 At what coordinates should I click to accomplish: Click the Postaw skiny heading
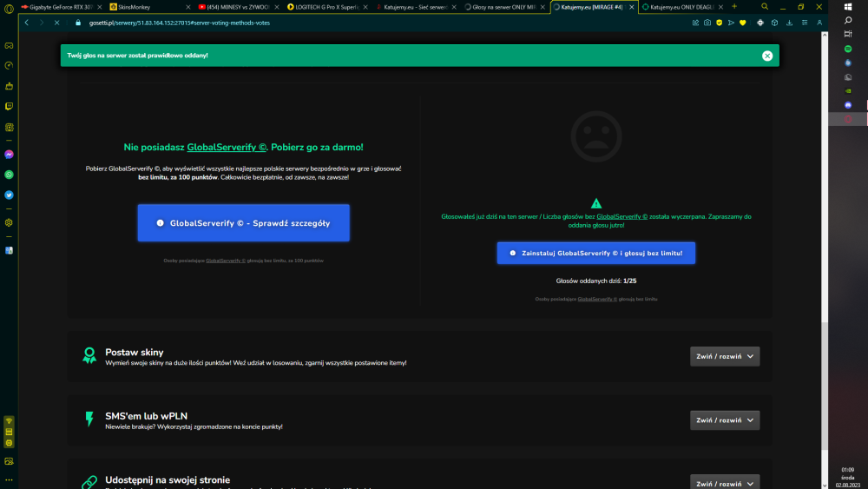click(x=135, y=353)
